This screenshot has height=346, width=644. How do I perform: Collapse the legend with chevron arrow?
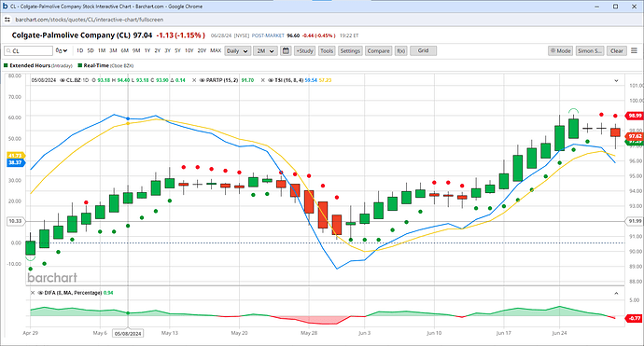click(616, 81)
